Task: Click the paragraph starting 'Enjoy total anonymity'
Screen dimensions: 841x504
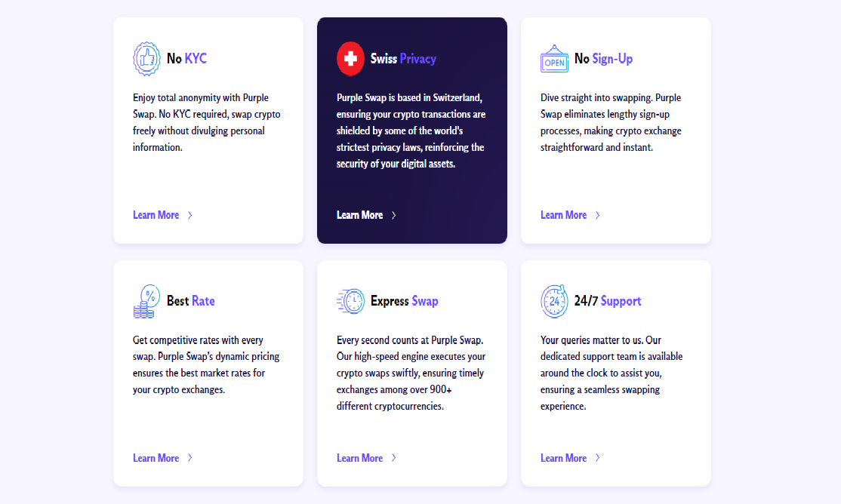Action: tap(207, 122)
